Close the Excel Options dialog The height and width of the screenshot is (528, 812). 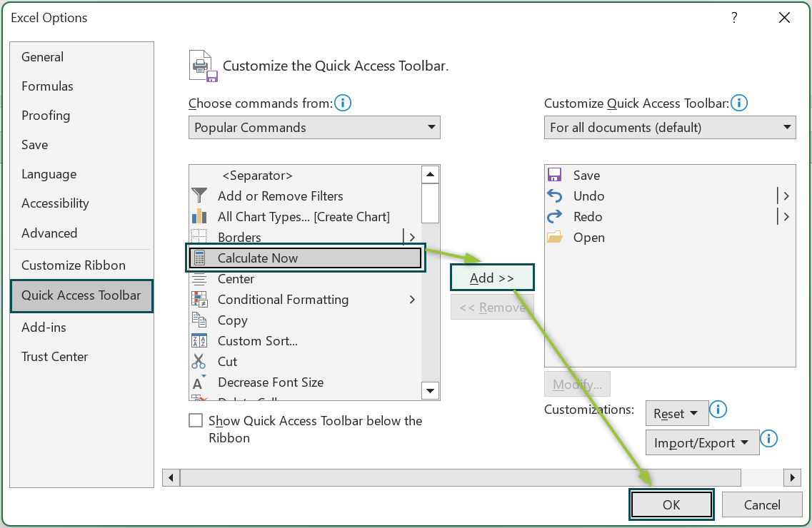(785, 18)
